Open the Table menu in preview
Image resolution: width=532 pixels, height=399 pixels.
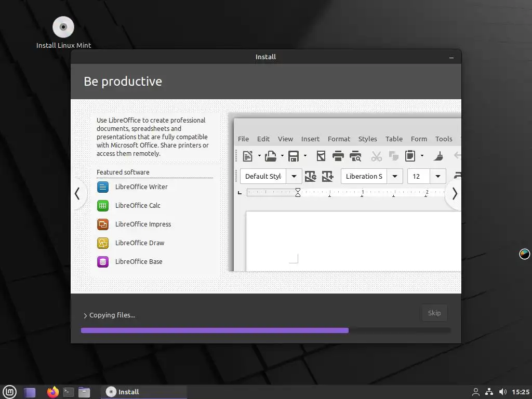(394, 139)
